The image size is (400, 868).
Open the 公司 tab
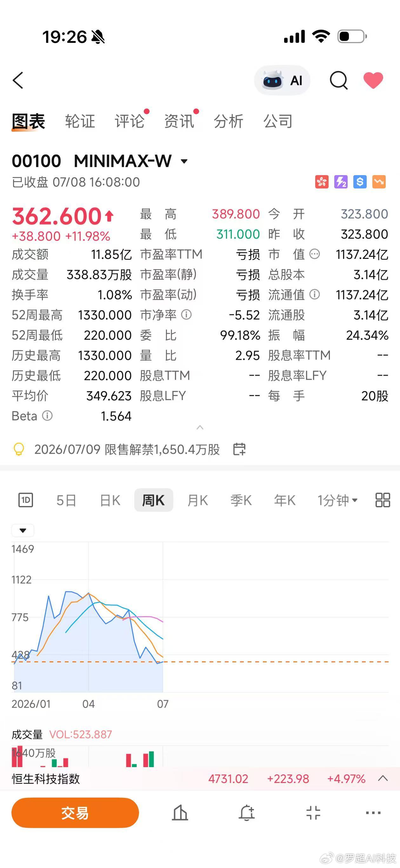[278, 121]
